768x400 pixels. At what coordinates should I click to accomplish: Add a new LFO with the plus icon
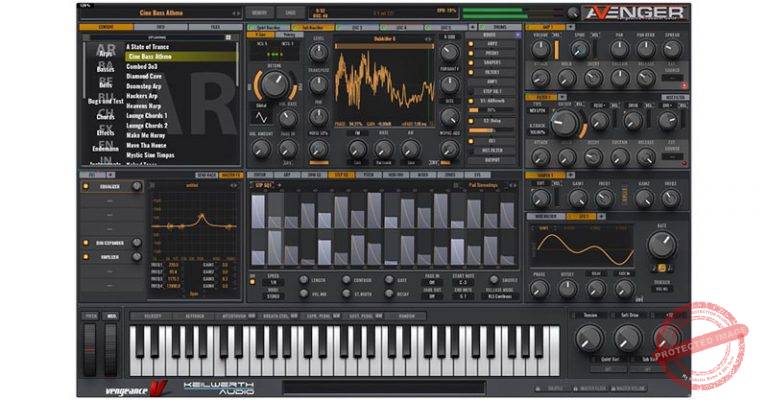coord(601,216)
